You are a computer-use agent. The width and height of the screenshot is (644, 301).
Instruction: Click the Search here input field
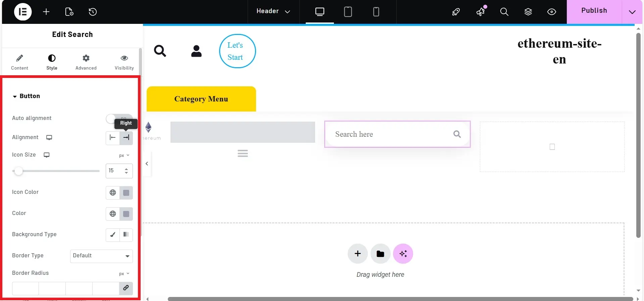(x=389, y=134)
